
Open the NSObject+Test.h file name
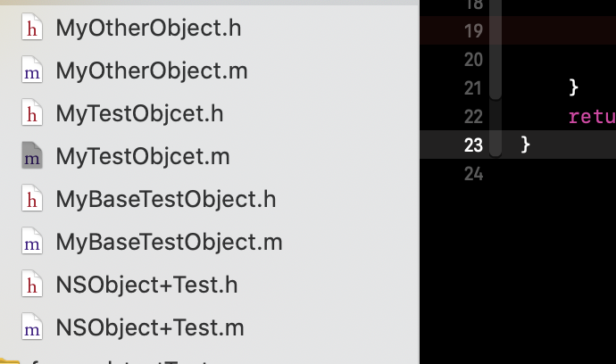click(x=146, y=285)
